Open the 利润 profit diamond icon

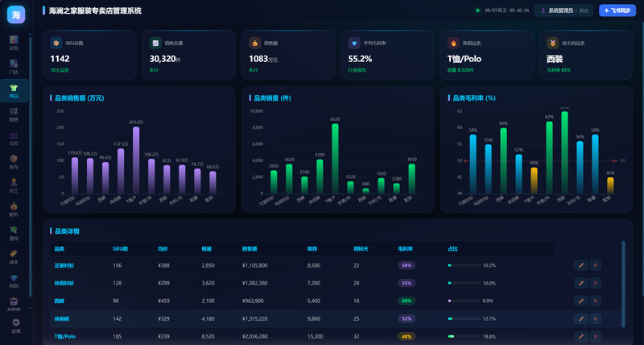click(14, 281)
